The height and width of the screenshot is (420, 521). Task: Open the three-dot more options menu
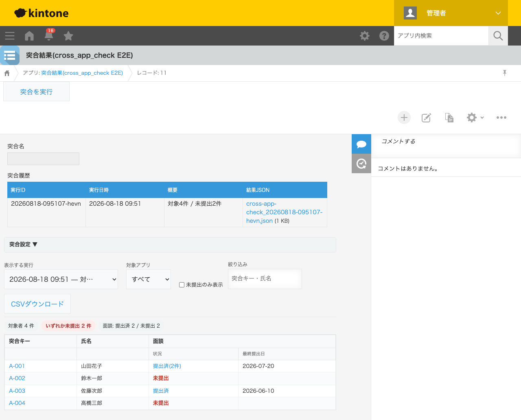click(x=501, y=118)
